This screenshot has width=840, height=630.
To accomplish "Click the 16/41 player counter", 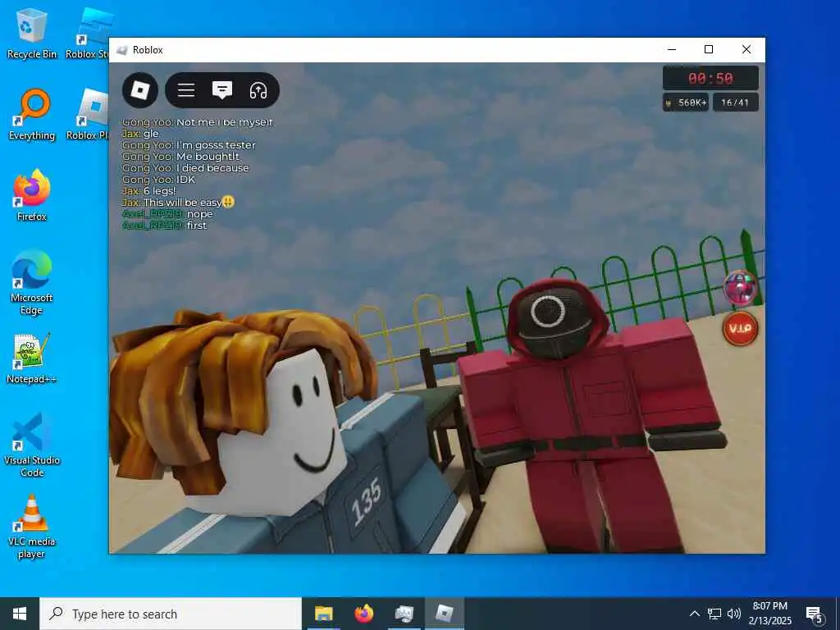I will [x=735, y=103].
